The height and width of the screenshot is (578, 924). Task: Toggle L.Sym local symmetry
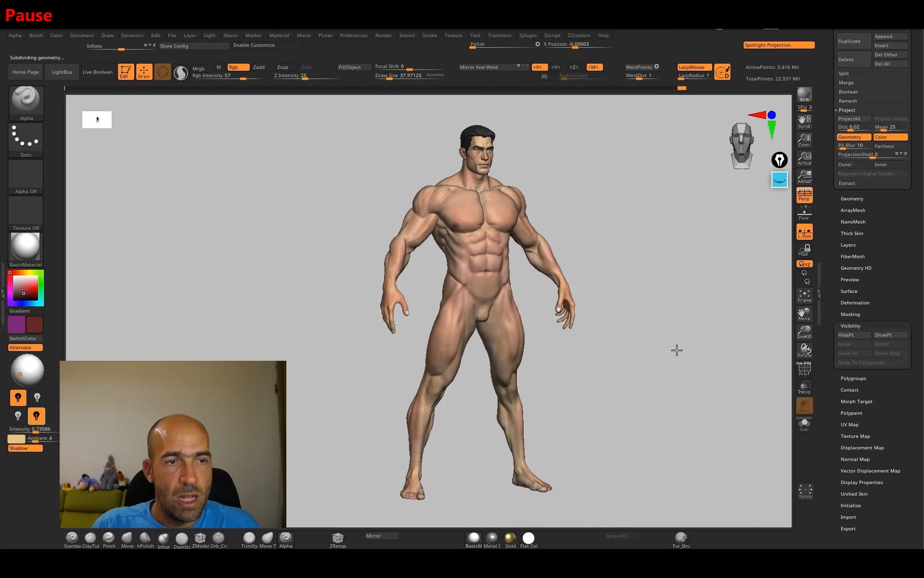pos(804,232)
